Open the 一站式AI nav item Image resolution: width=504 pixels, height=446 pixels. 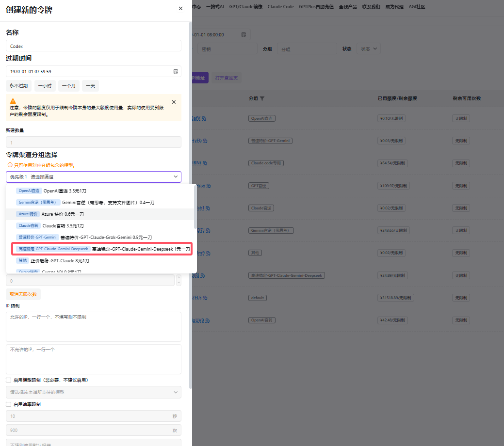[x=215, y=7]
